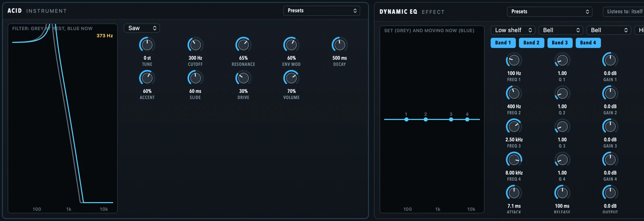This screenshot has width=644, height=221.
Task: Open the second Bell filter type dropdown
Action: [x=609, y=30]
